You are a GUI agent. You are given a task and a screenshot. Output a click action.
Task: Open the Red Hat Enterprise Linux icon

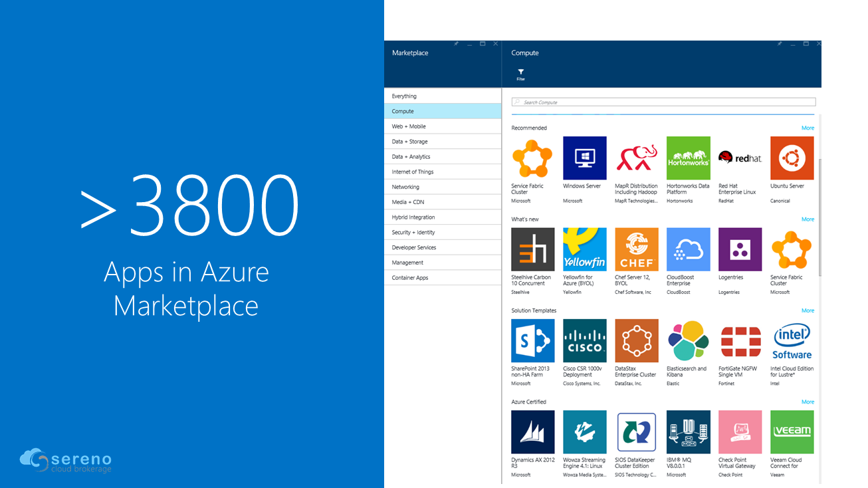[740, 158]
